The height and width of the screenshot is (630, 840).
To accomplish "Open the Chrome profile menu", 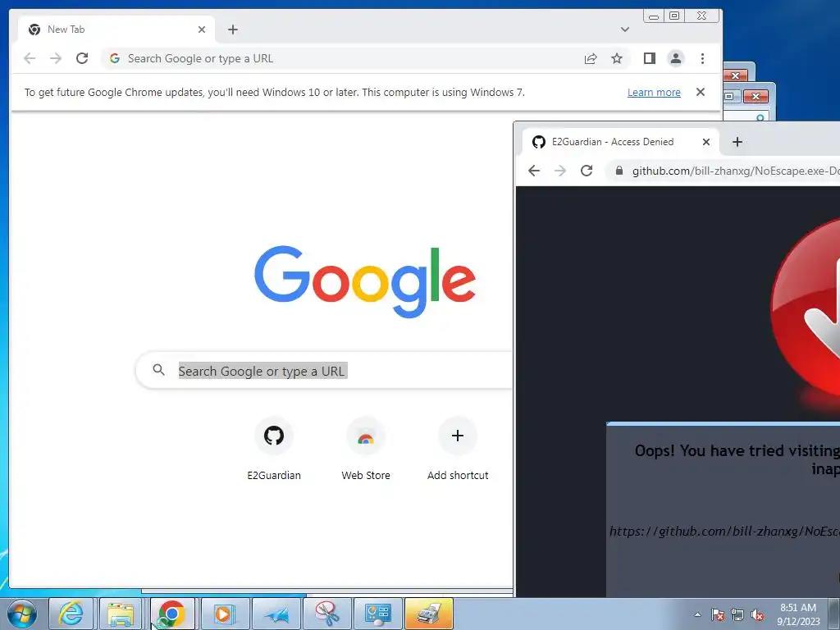I will 676,58.
